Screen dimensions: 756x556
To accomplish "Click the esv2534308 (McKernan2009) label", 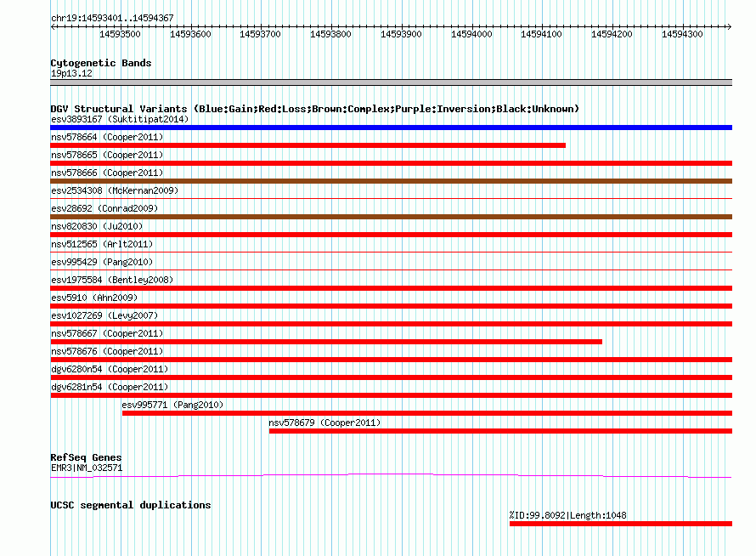I will (115, 190).
